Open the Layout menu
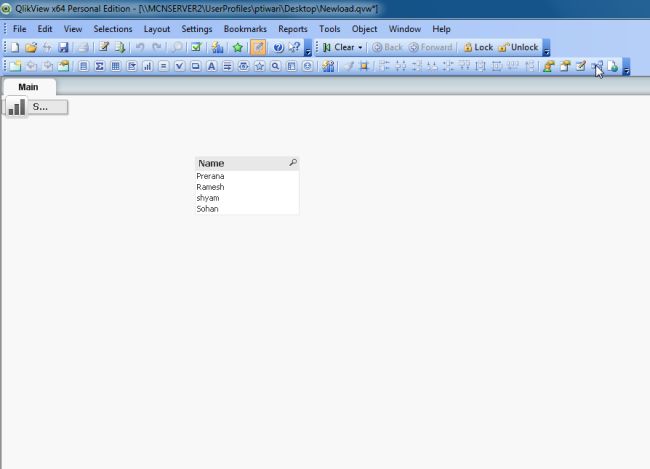Viewport: 650px width, 469px height. (x=157, y=29)
